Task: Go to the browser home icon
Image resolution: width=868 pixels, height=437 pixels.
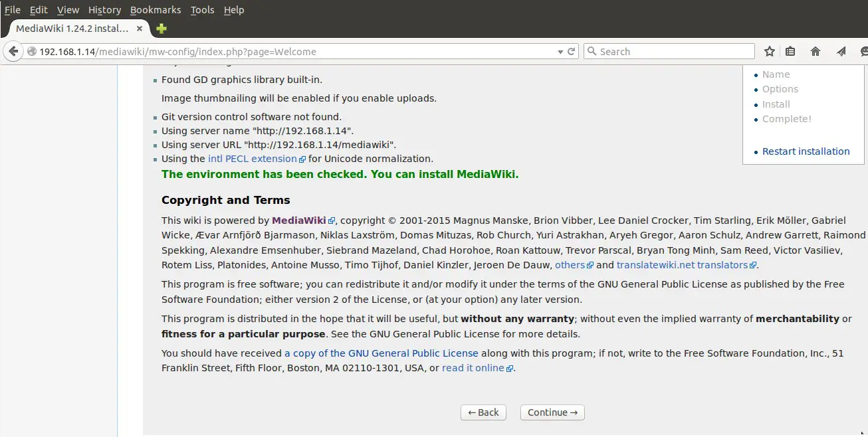Action: 815,51
